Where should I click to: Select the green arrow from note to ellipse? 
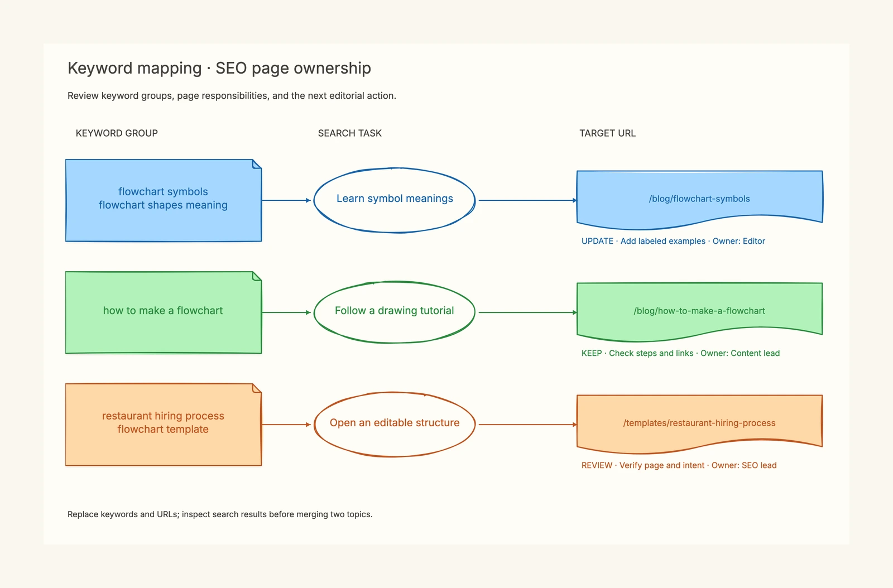point(286,312)
